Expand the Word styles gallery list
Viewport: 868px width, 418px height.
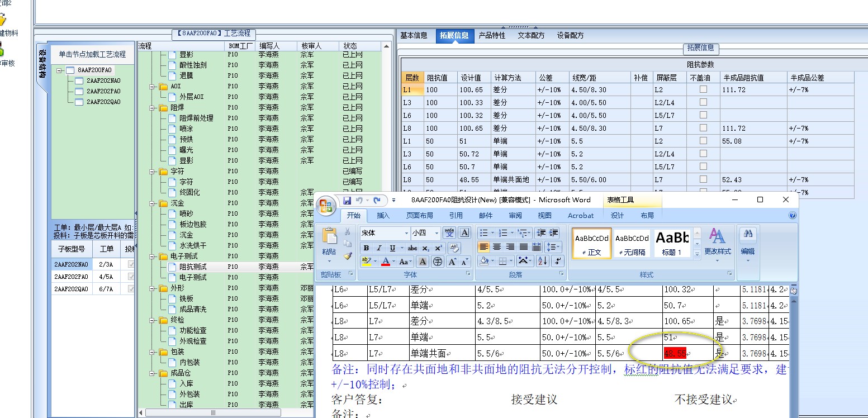[697, 254]
